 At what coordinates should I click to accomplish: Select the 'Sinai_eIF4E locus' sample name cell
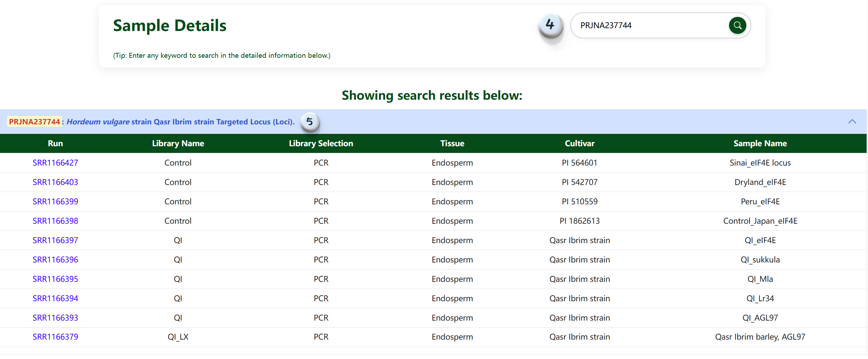click(760, 163)
